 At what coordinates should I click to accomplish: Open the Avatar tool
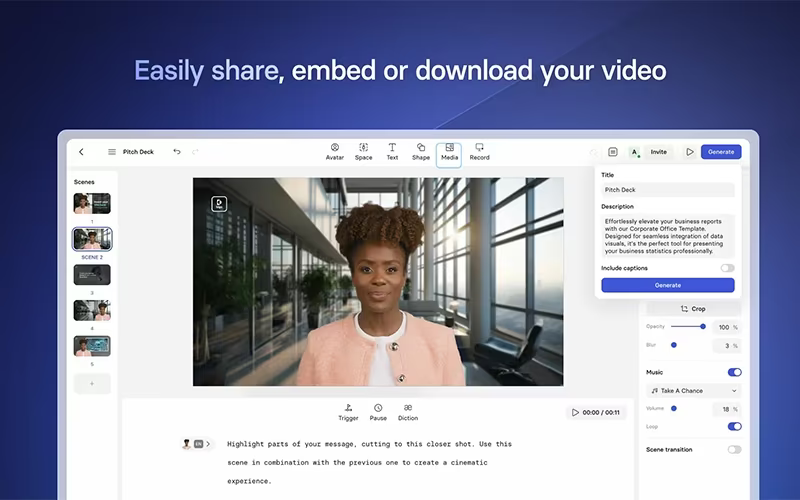coord(335,152)
